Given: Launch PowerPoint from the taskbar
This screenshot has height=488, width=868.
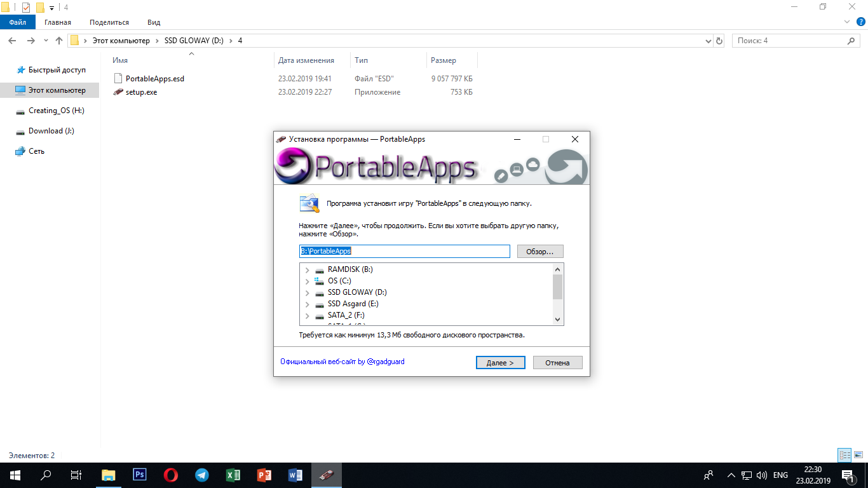Looking at the screenshot, I should 264,475.
